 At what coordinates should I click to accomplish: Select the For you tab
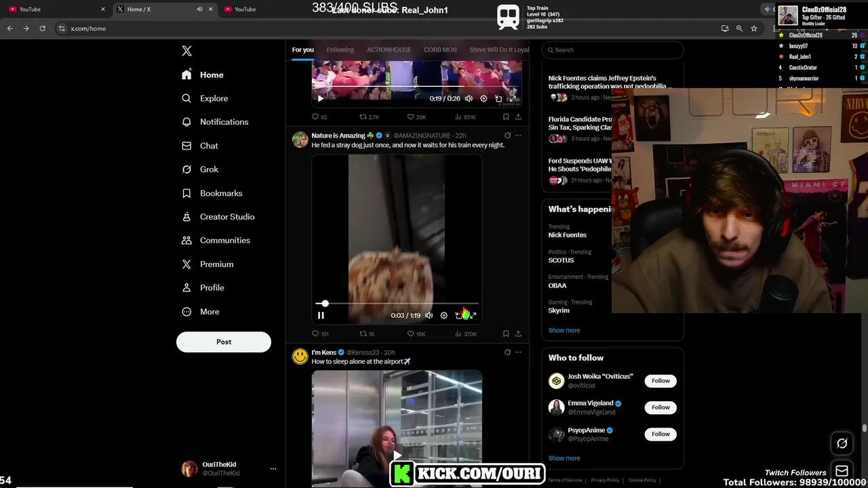[x=303, y=49]
